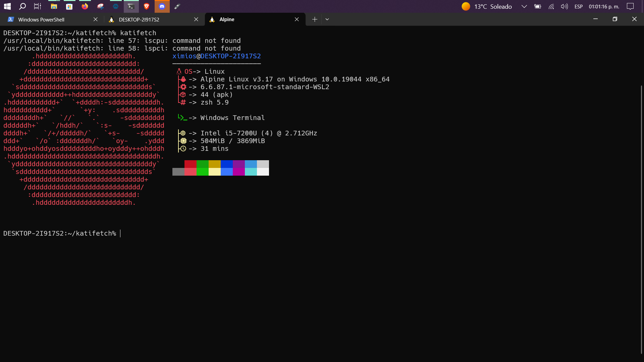Close the Windows PowerShell tab
Viewport: 644px width, 362px height.
pyautogui.click(x=96, y=19)
